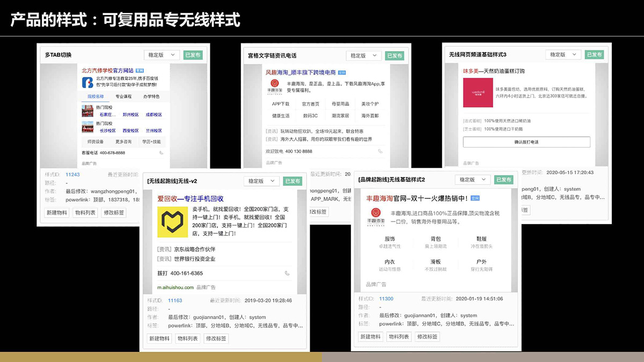644x362 pixels.
Task: Open style ID link 11300
Action: pyautogui.click(x=386, y=299)
